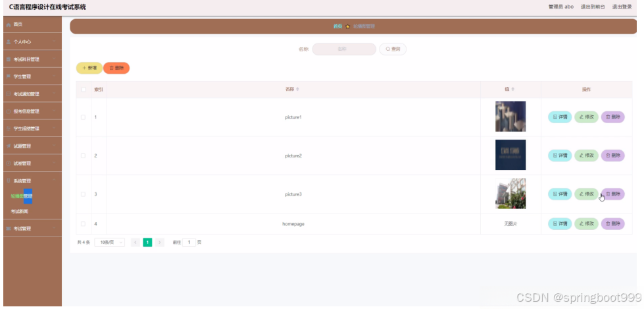Click 修改 button for picture2
This screenshot has width=644, height=309.
[x=587, y=155]
